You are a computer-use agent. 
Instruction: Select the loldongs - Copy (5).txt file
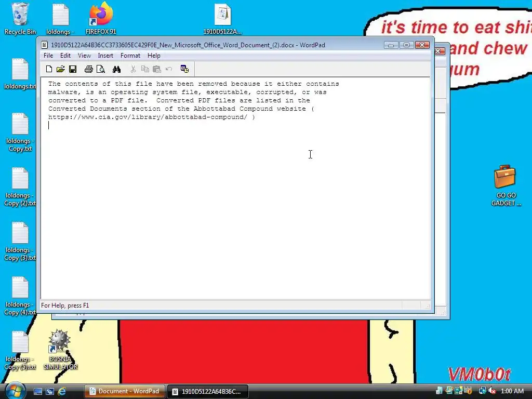point(20,351)
